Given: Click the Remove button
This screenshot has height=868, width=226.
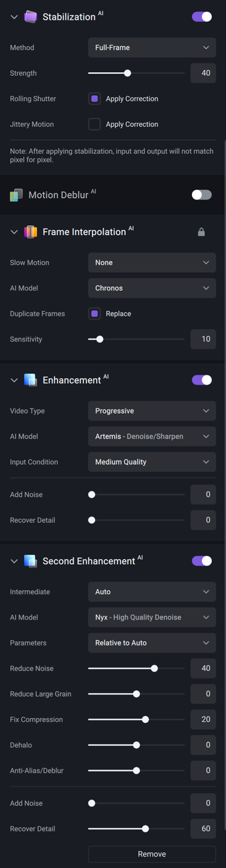Looking at the screenshot, I should pyautogui.click(x=152, y=854).
